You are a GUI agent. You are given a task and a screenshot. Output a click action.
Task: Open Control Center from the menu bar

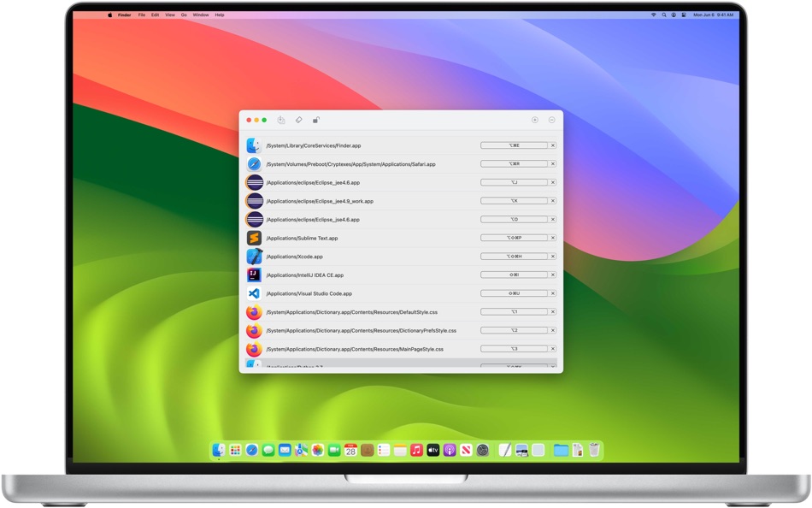(684, 15)
